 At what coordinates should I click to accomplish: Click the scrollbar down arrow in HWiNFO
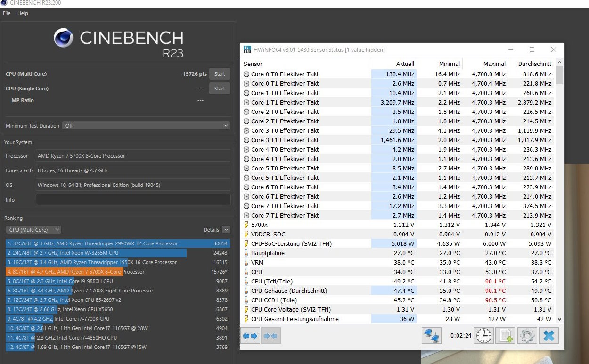pos(559,319)
